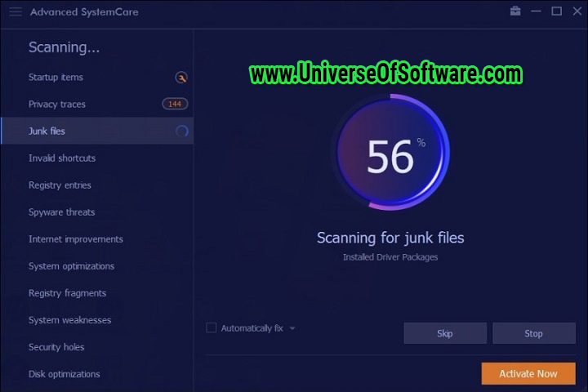
Task: Open the toolbox briefcase icon
Action: (515, 11)
